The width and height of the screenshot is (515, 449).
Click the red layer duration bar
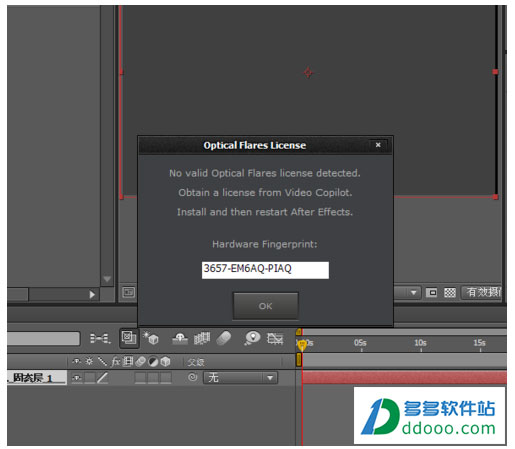pos(404,378)
